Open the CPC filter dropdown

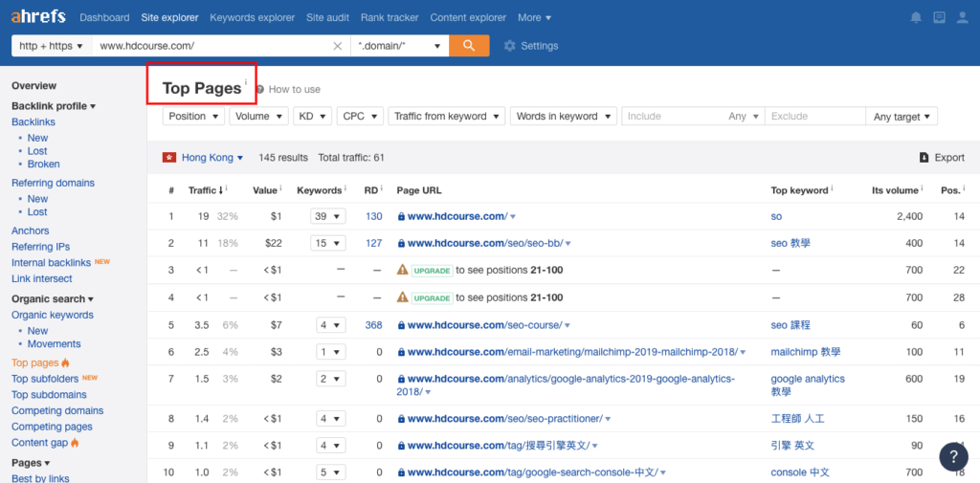[360, 117]
